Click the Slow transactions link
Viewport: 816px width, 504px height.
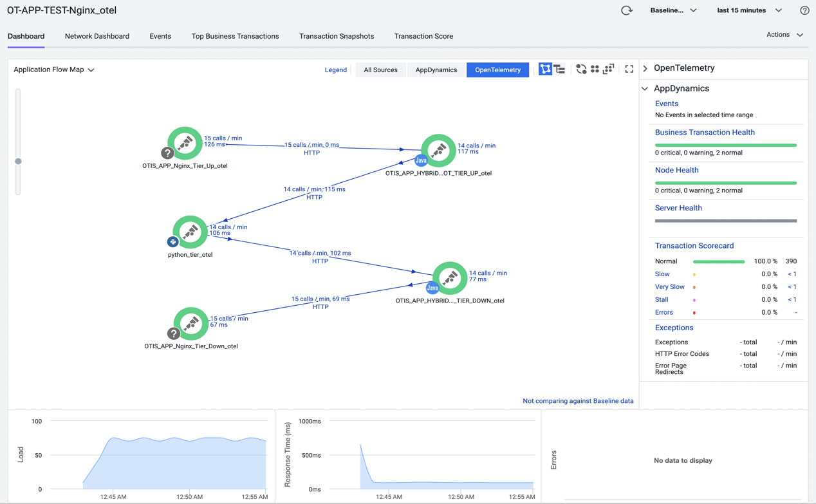click(662, 274)
